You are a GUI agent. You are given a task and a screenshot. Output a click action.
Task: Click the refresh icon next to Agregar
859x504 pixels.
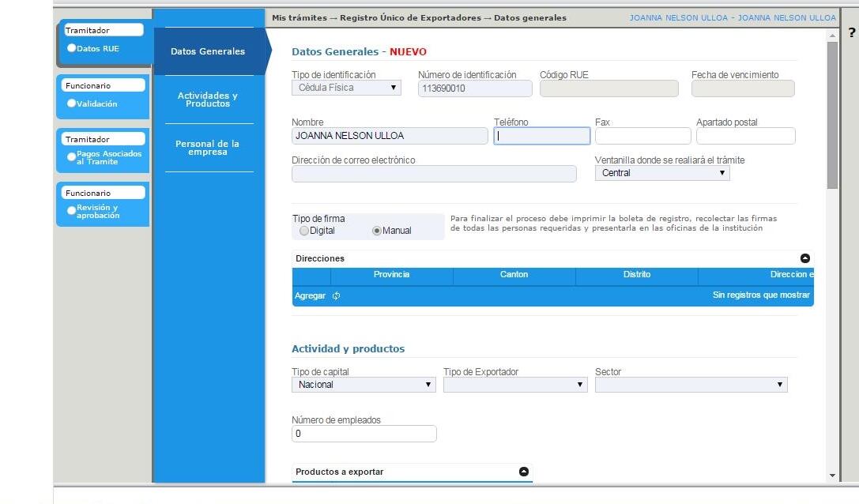coord(336,295)
